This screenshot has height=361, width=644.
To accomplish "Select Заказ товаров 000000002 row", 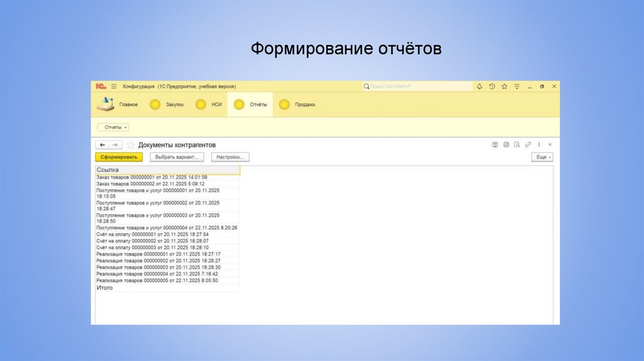I will [167, 184].
